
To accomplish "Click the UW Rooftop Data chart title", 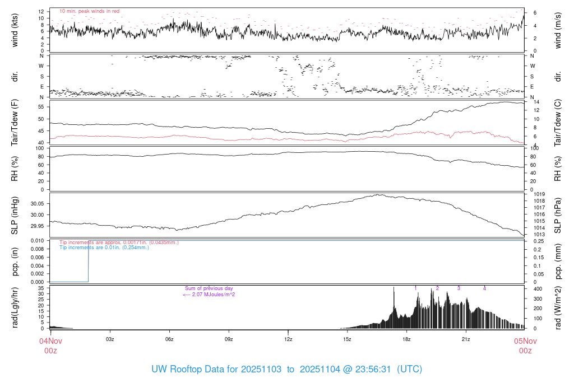I will (x=286, y=370).
